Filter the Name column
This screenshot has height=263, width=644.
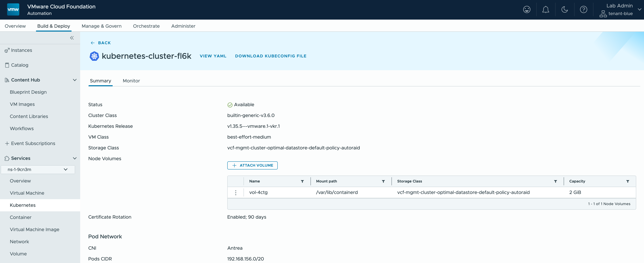pos(302,181)
